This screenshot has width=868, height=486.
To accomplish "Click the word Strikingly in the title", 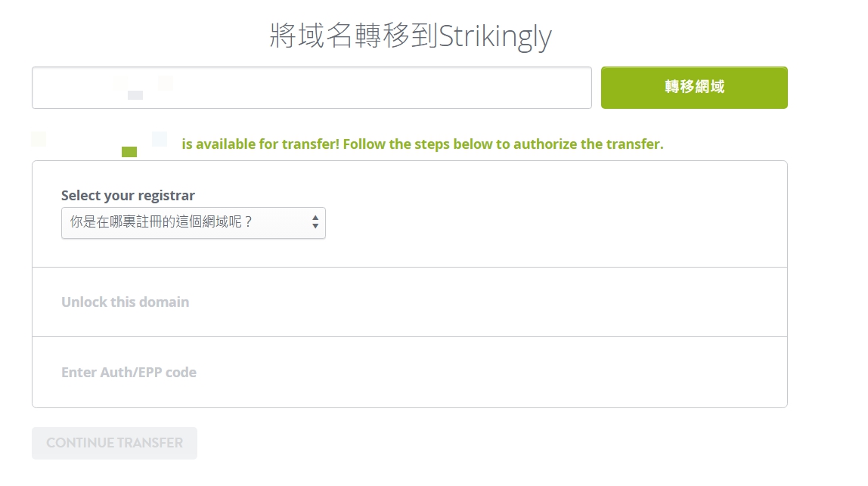I will [x=495, y=37].
